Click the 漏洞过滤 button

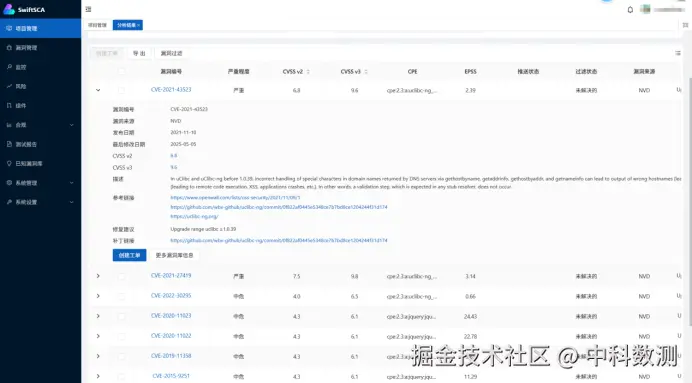(171, 53)
